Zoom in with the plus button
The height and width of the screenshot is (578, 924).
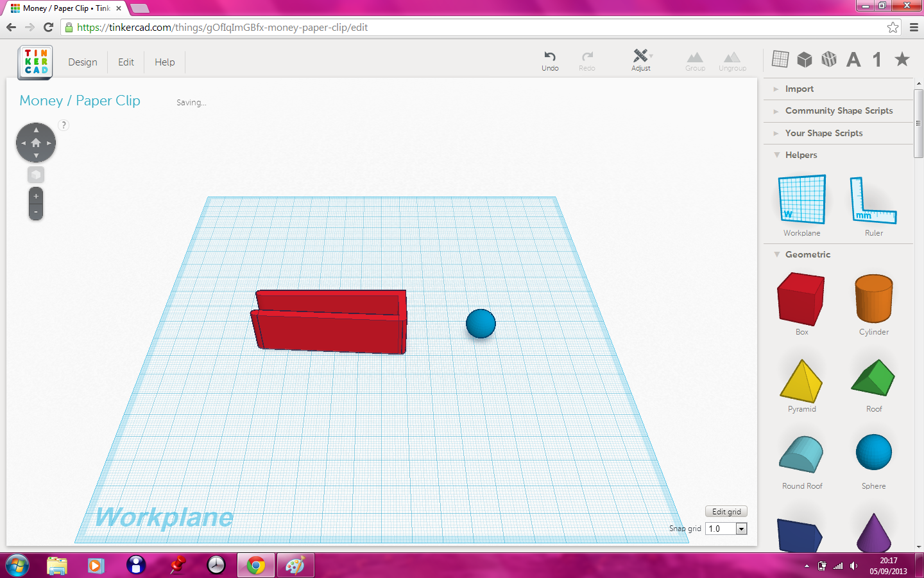pos(36,197)
